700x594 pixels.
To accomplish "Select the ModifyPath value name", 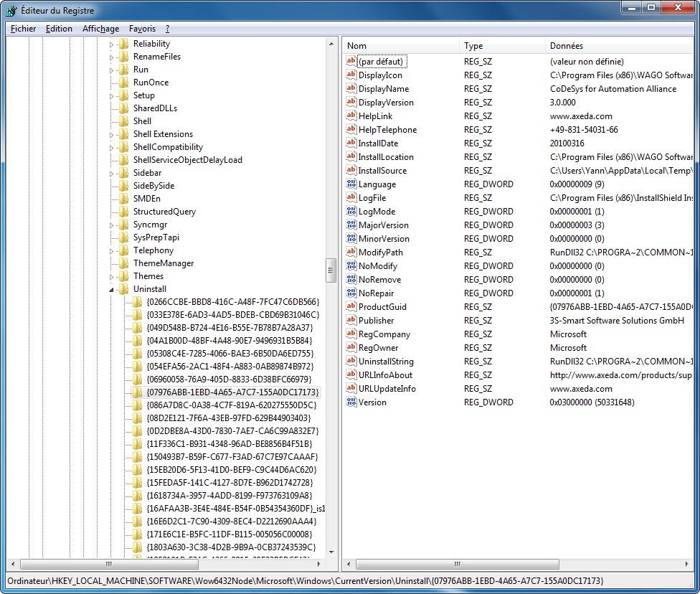I will point(381,253).
